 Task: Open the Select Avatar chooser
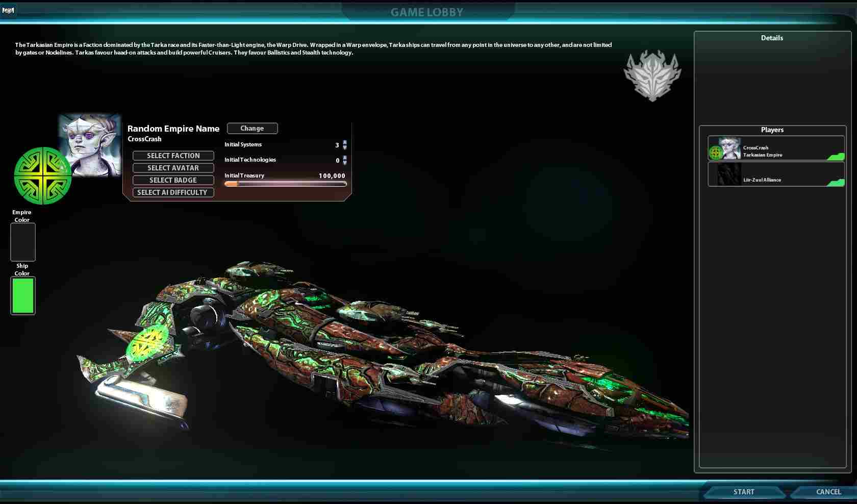tap(173, 168)
